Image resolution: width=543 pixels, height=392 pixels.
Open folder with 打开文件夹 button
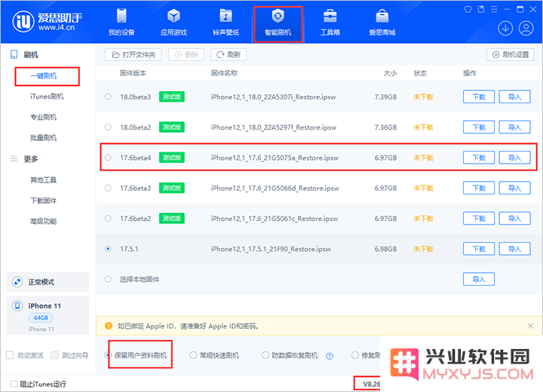[x=133, y=54]
